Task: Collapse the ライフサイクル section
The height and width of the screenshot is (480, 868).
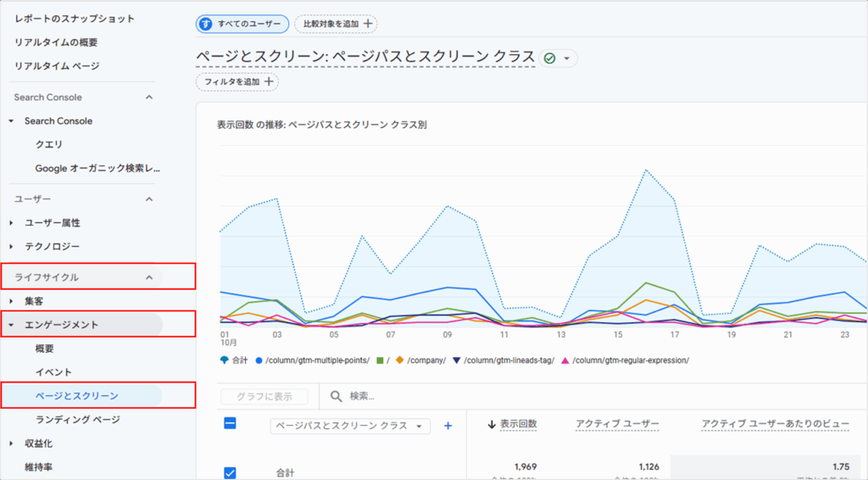Action: (149, 276)
